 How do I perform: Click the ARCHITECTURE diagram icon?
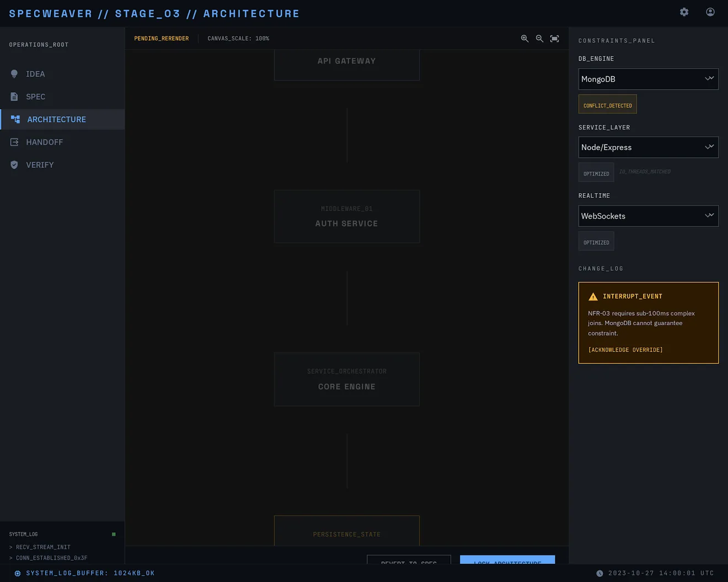coord(15,119)
